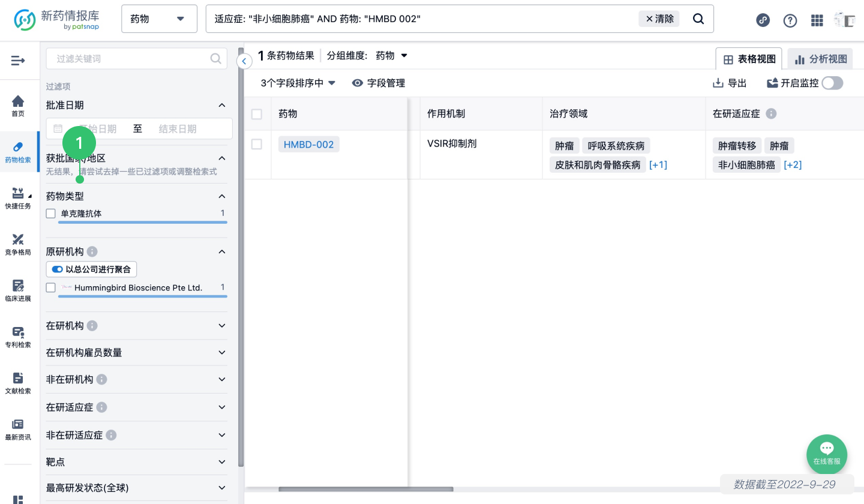Open the apps grid icon
Screen dimensions: 864x504
(817, 20)
